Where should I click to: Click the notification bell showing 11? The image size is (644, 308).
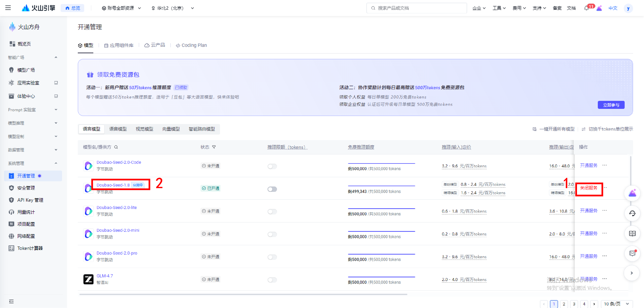point(586,8)
